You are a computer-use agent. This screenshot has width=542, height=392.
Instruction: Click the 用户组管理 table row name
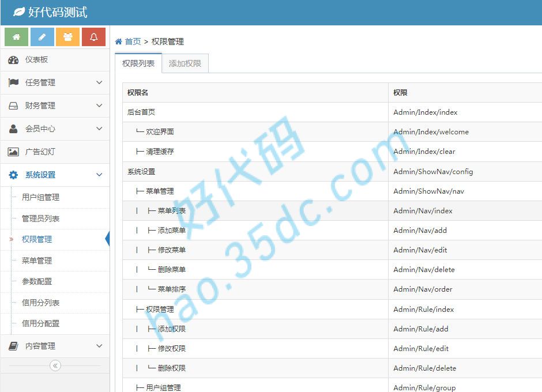(163, 388)
